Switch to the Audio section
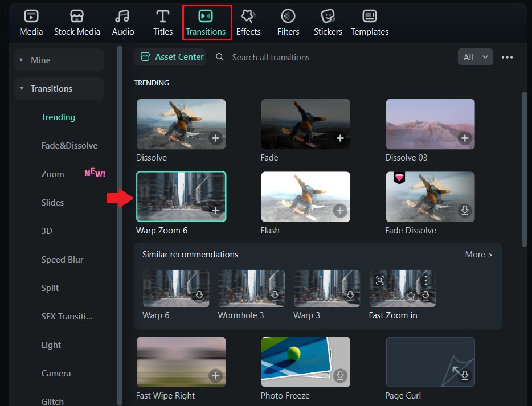Image resolution: width=532 pixels, height=406 pixels. tap(123, 23)
